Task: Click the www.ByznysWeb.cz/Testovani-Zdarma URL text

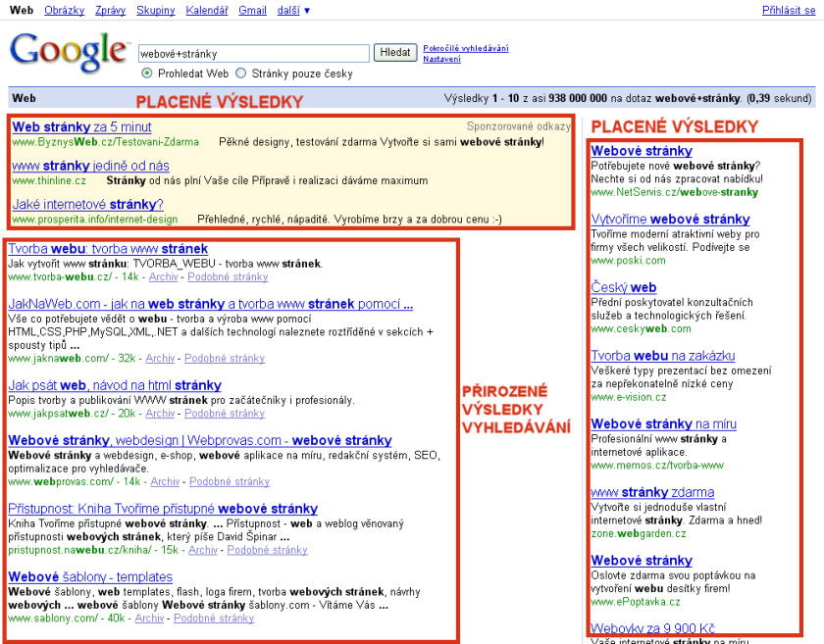Action: 106,142
